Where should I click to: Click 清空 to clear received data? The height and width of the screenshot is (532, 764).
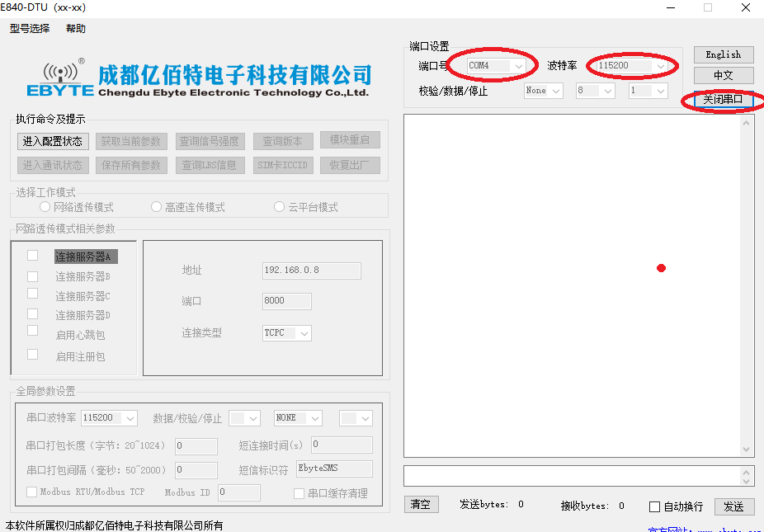click(x=421, y=504)
